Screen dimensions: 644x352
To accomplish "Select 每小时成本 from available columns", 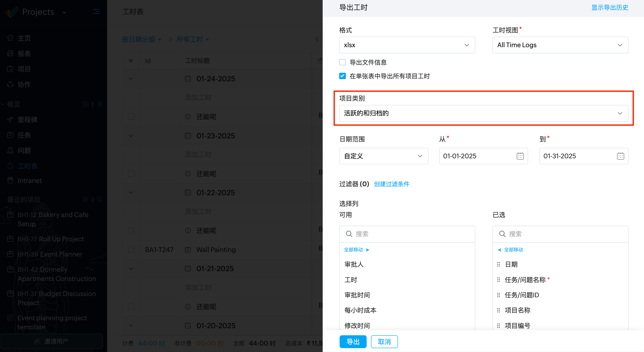I will pyautogui.click(x=360, y=310).
